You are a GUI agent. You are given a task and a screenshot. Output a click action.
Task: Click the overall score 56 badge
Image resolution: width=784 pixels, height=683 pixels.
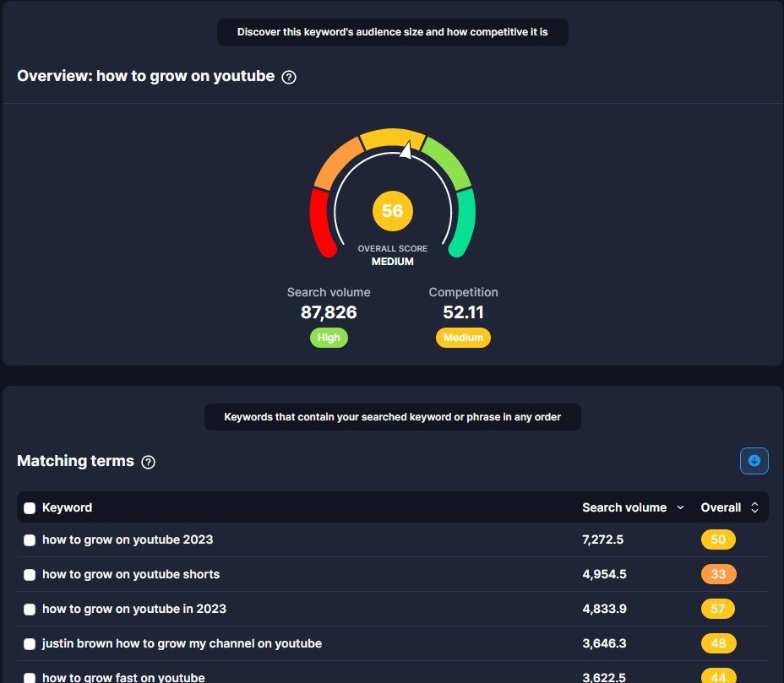click(x=393, y=211)
